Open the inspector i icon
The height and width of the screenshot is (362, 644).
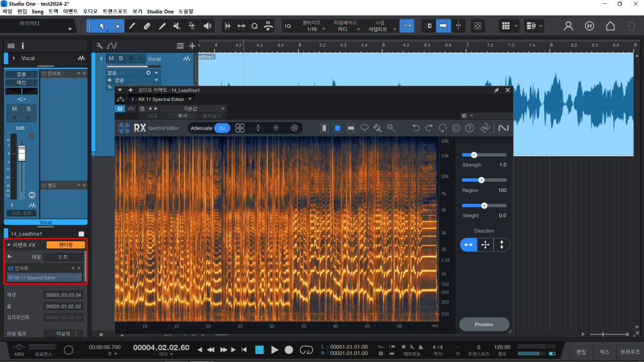coord(23,46)
